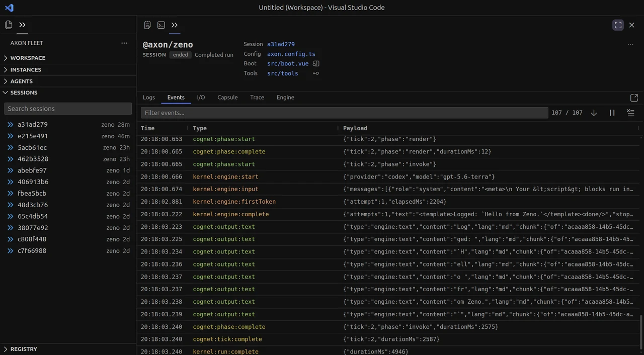Click the open-in-editor icon beside src/boot.vue
The width and height of the screenshot is (644, 355).
[316, 64]
